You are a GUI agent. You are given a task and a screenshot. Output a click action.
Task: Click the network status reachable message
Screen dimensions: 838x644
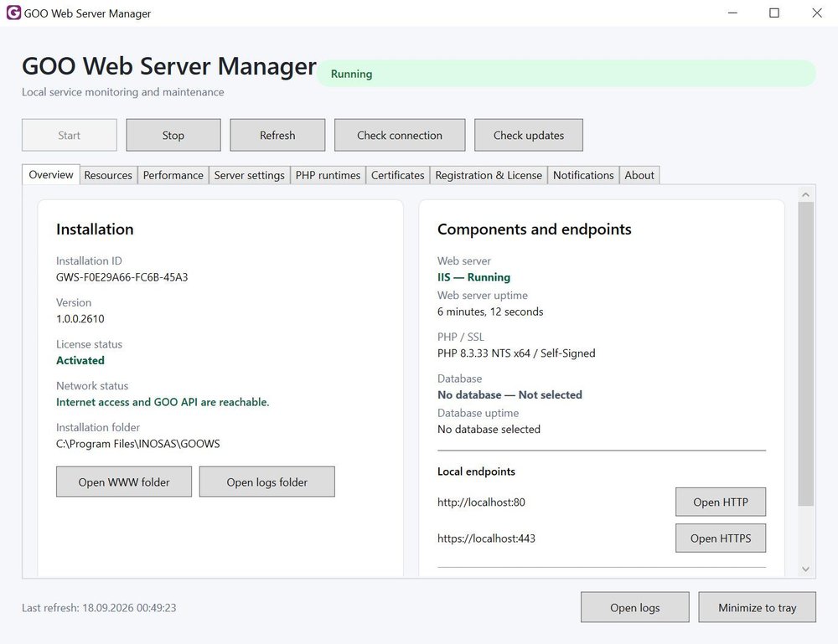coord(163,402)
